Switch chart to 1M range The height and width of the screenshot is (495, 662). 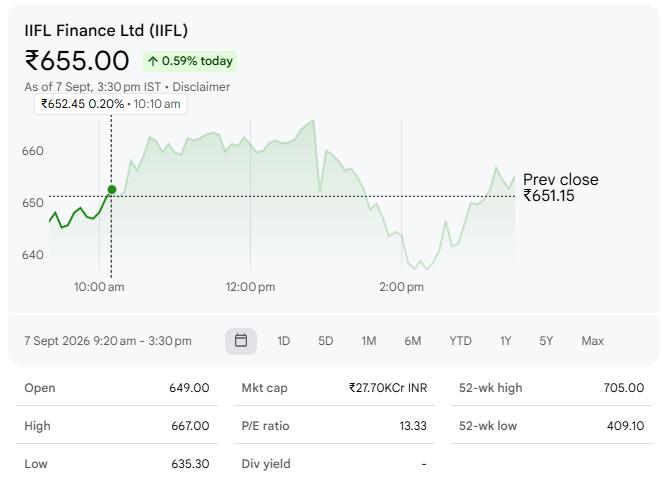tap(369, 341)
